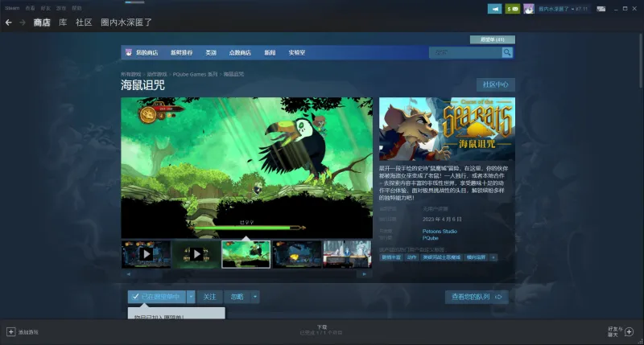Open 新鲜推荐 in the store navigation
Viewport: 644px width, 345px height.
pyautogui.click(x=182, y=52)
